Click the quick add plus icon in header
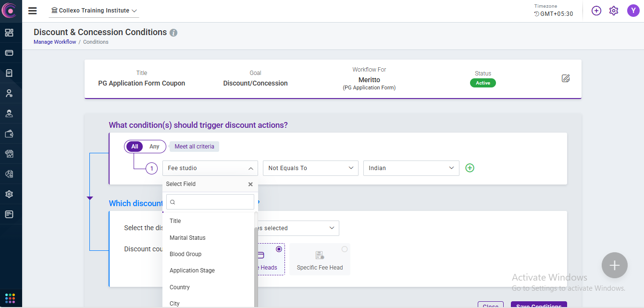Viewport: 644px width, 308px height. (596, 11)
